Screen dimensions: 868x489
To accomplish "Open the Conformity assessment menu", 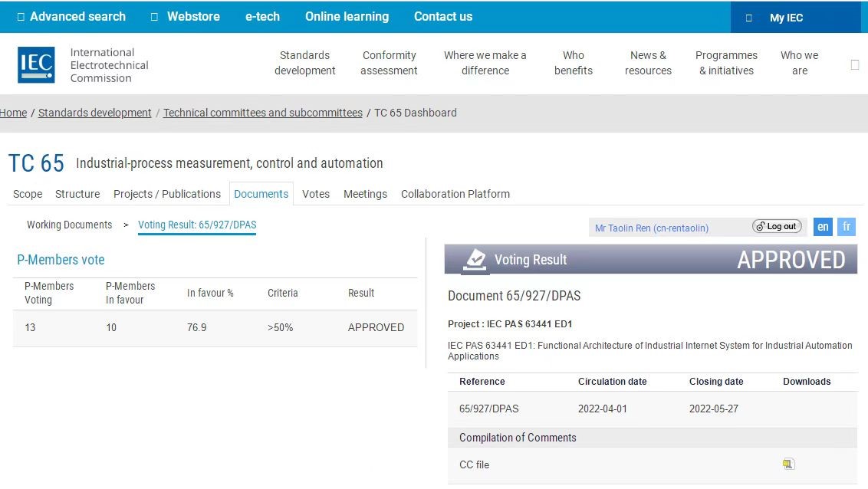I will tap(389, 63).
